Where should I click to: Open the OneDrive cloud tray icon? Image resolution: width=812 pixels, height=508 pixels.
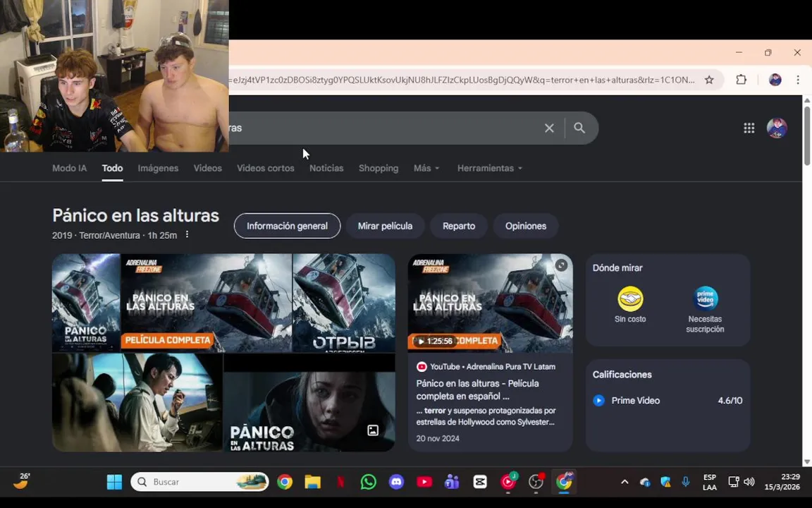pyautogui.click(x=645, y=482)
